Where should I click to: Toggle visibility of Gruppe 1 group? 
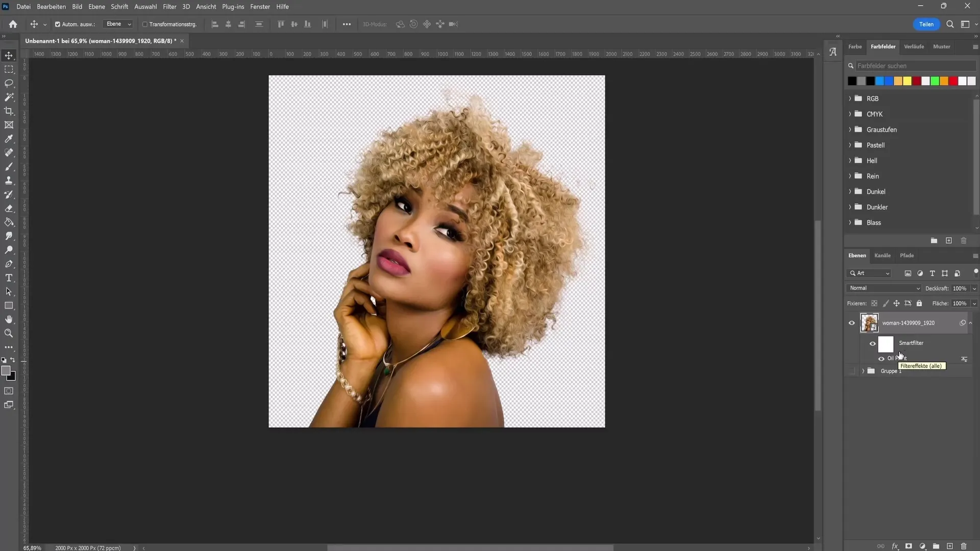coord(851,371)
